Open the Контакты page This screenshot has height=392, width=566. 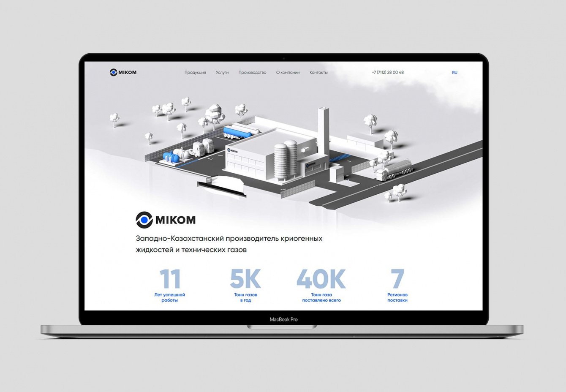coord(318,73)
